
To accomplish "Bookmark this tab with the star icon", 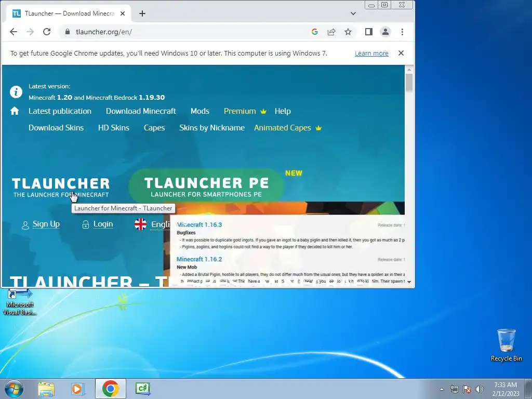I will pyautogui.click(x=348, y=32).
